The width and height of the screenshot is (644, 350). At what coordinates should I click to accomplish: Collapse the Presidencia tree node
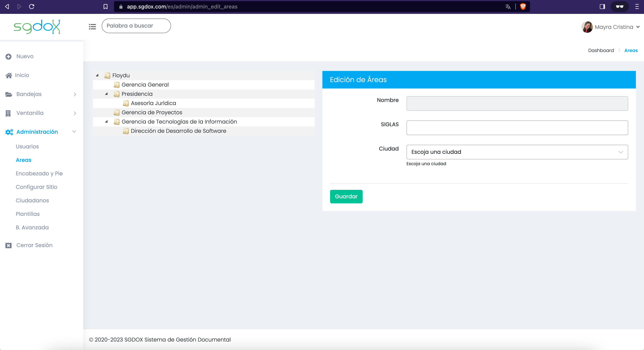tap(106, 94)
